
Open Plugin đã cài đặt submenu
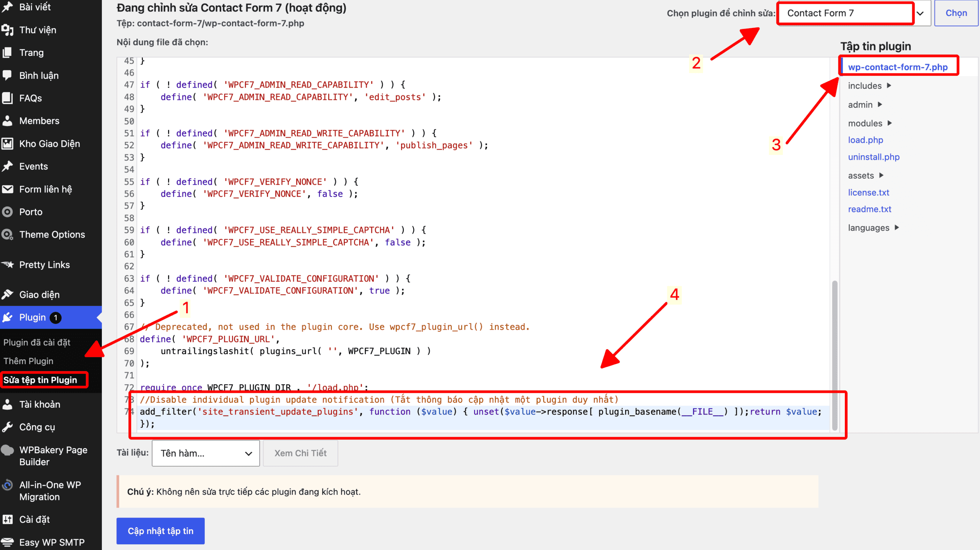click(x=37, y=342)
